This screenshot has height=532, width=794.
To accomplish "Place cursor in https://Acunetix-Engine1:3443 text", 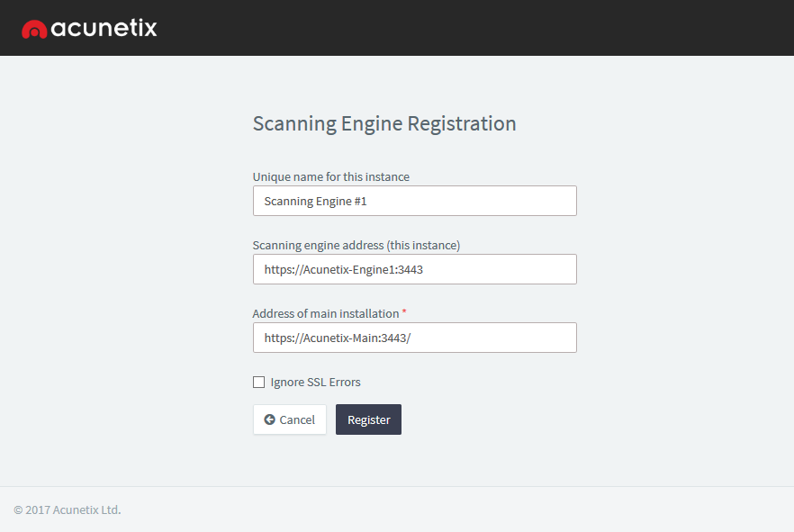I will coord(344,270).
